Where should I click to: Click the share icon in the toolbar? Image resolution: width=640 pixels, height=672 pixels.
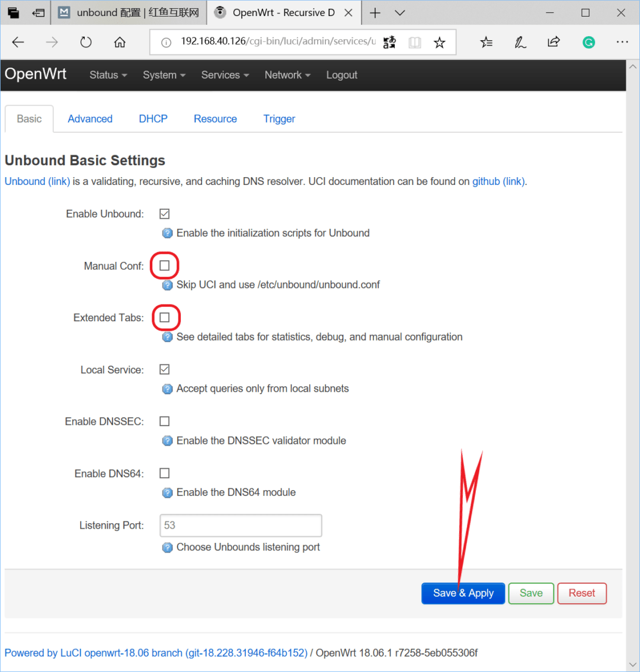point(553,42)
